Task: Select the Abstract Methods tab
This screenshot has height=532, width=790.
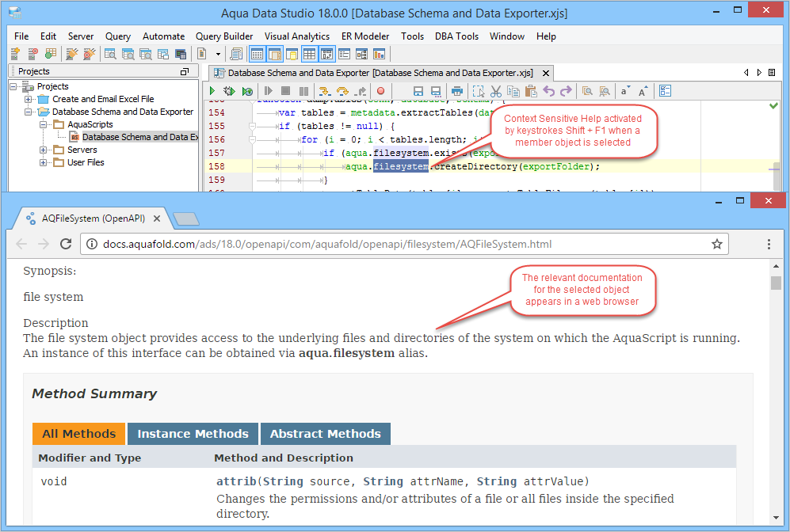Action: 326,434
